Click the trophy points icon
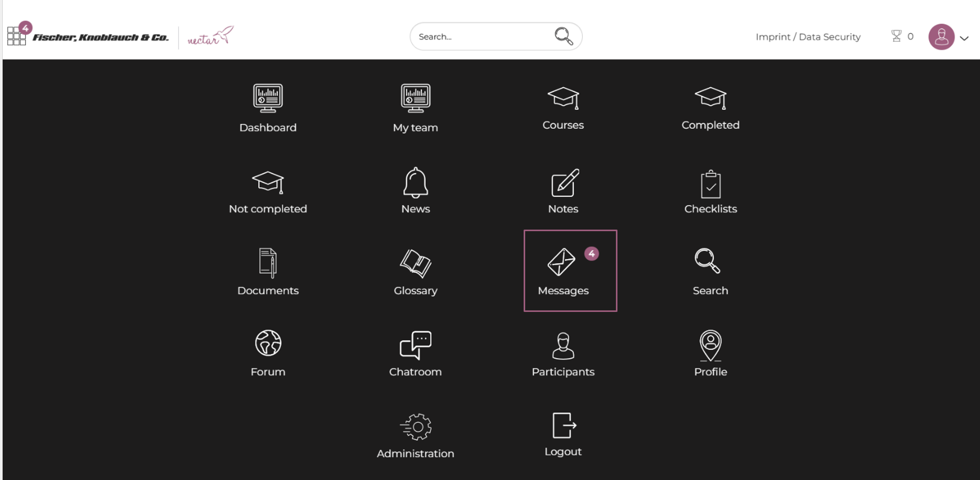This screenshot has width=980, height=480. tap(896, 36)
